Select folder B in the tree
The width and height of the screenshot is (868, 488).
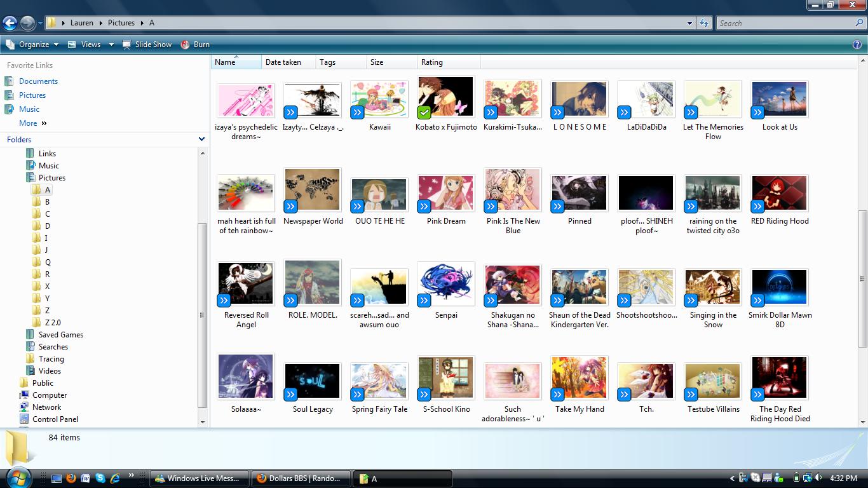coord(47,202)
